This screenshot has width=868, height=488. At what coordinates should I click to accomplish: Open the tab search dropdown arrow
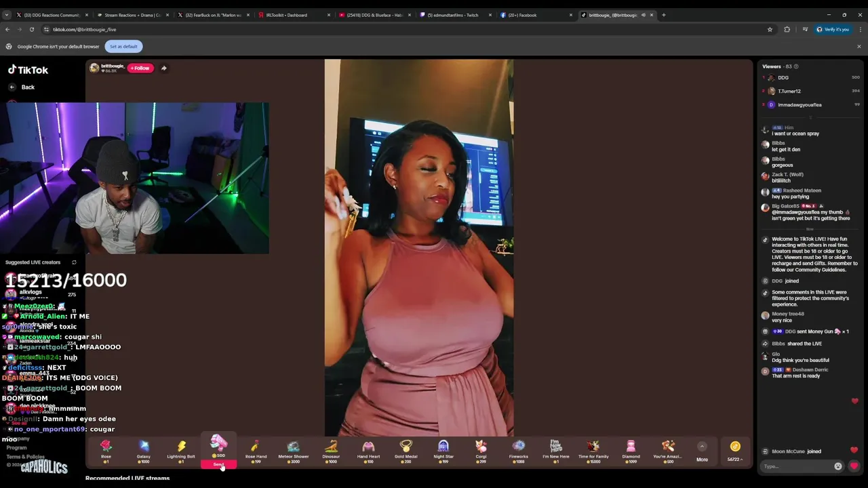point(7,15)
